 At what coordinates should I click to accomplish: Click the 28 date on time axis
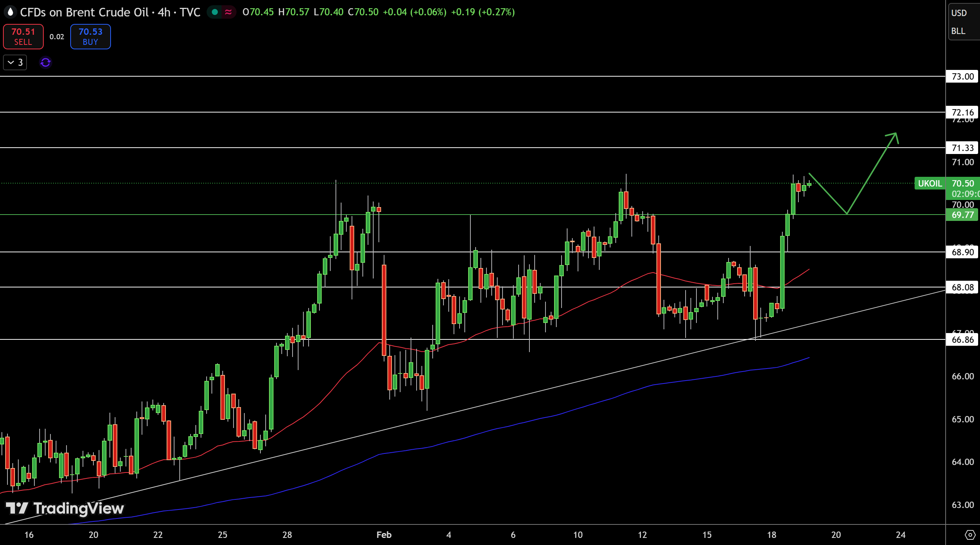[287, 535]
